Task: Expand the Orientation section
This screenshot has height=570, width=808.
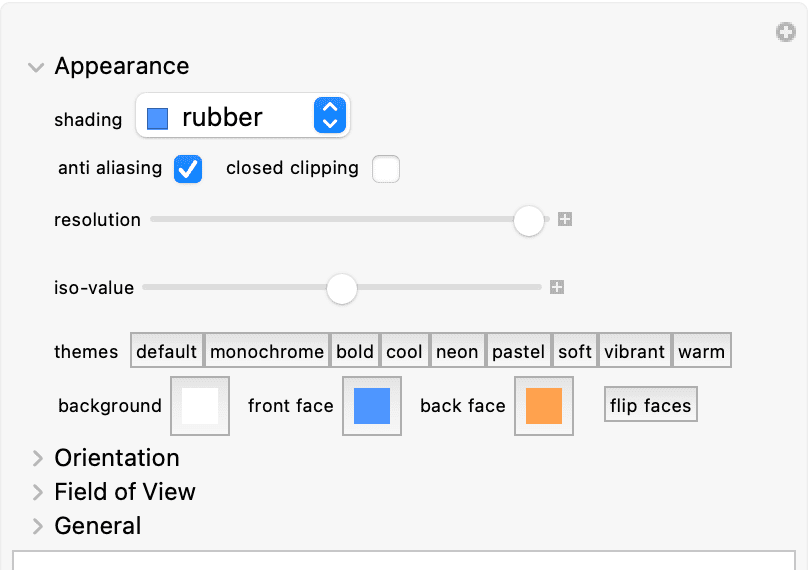Action: click(38, 458)
